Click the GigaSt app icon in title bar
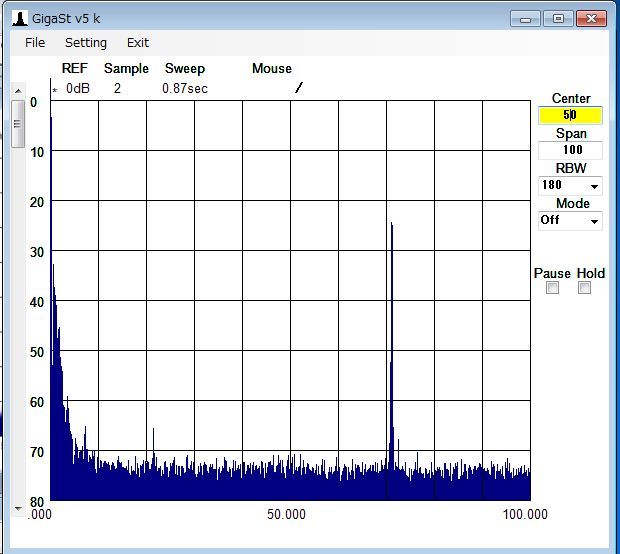The image size is (620, 554). [19, 19]
